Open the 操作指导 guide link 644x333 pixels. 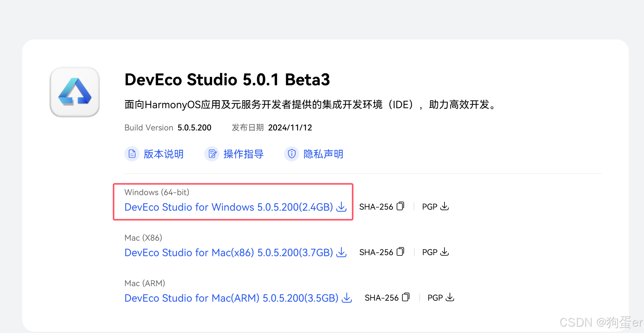[244, 154]
